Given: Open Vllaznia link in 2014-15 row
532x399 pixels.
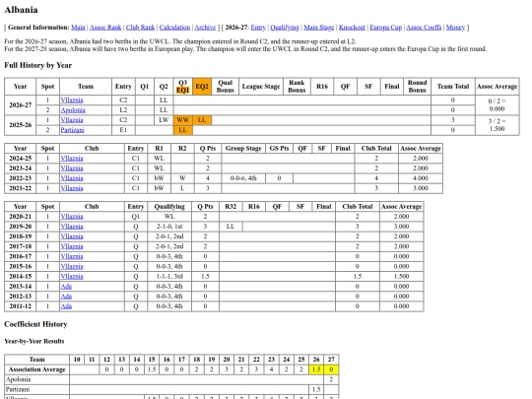Looking at the screenshot, I should click(x=72, y=277).
